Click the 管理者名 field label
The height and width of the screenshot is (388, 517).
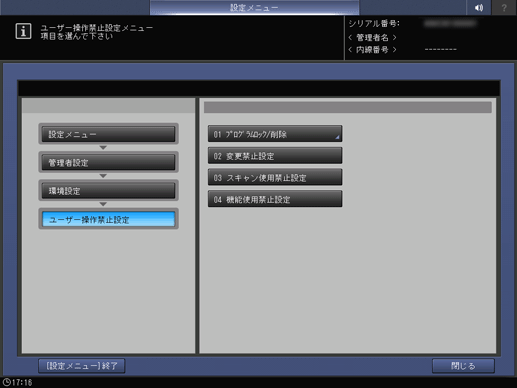[372, 37]
